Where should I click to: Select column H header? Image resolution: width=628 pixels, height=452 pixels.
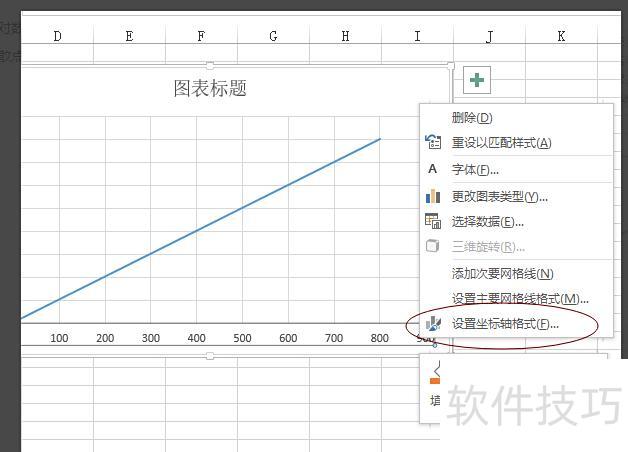(x=345, y=36)
